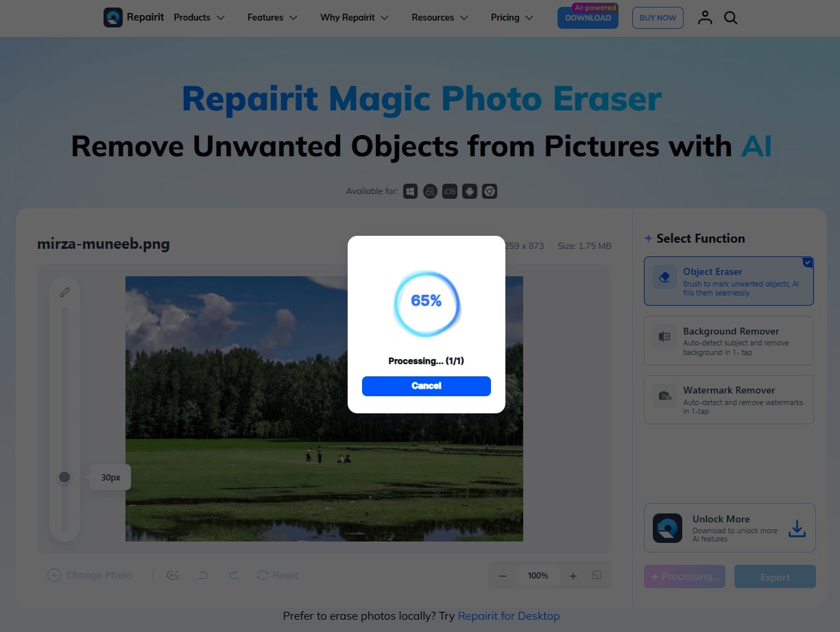Image resolution: width=840 pixels, height=632 pixels.
Task: Click the Change Photo plus icon
Action: click(54, 575)
